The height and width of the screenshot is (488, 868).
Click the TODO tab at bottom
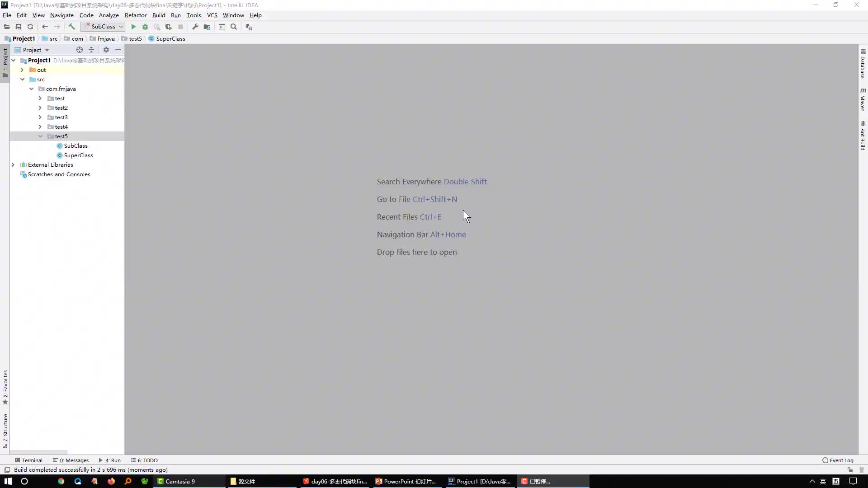tap(146, 460)
